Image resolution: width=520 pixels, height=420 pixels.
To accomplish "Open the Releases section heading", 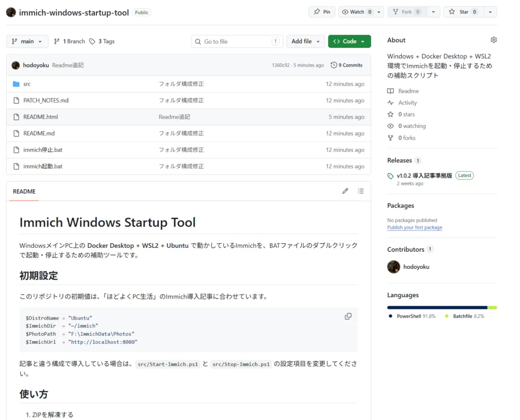I will click(x=400, y=160).
